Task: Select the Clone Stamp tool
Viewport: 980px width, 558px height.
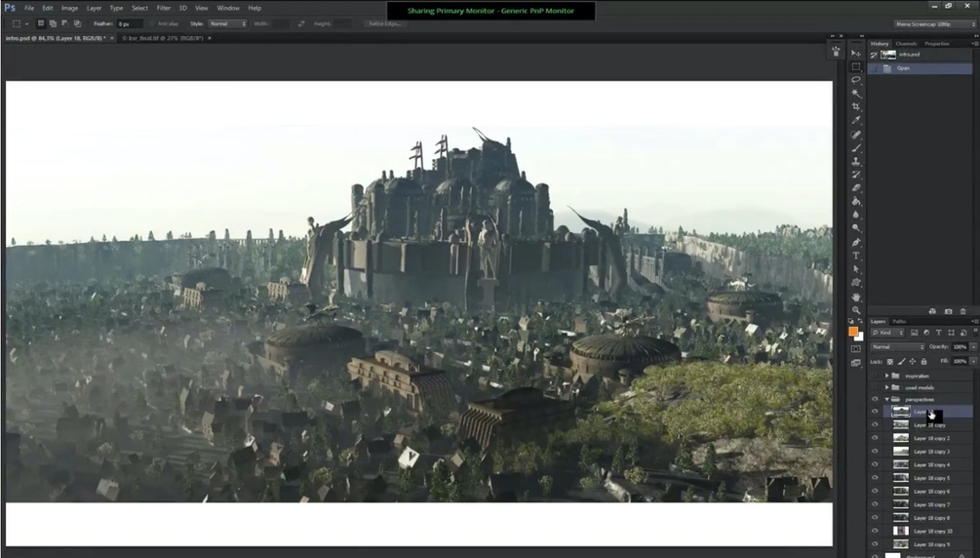Action: (x=856, y=161)
